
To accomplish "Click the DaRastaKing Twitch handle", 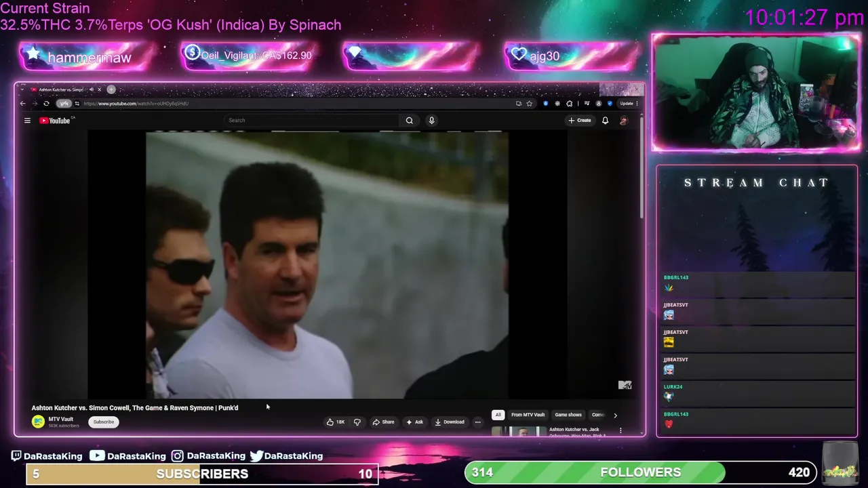I will (53, 456).
